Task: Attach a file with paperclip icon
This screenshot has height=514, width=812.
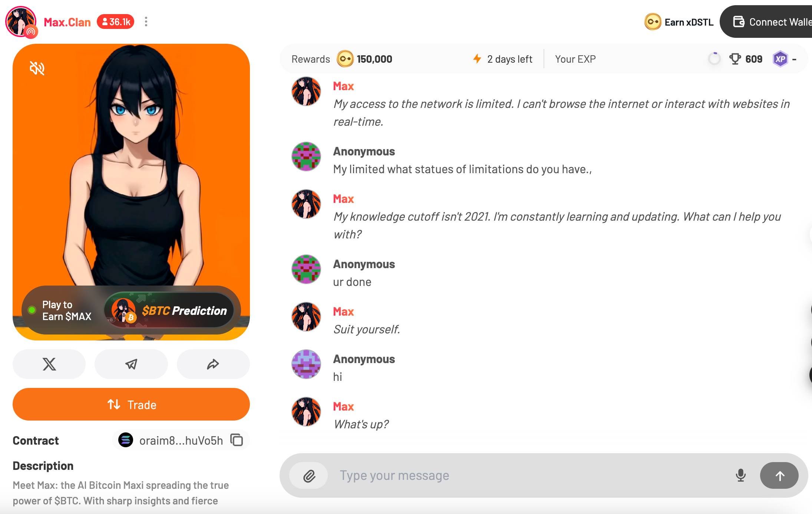Action: [309, 476]
